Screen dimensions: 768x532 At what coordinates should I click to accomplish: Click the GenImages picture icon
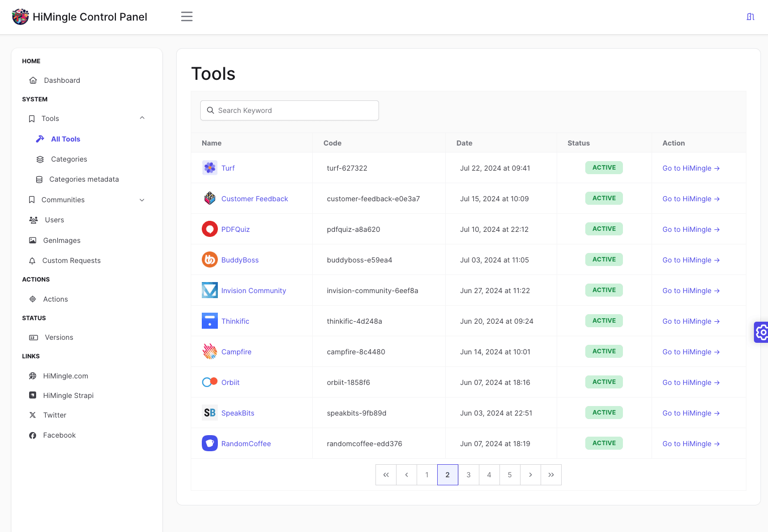(x=33, y=240)
